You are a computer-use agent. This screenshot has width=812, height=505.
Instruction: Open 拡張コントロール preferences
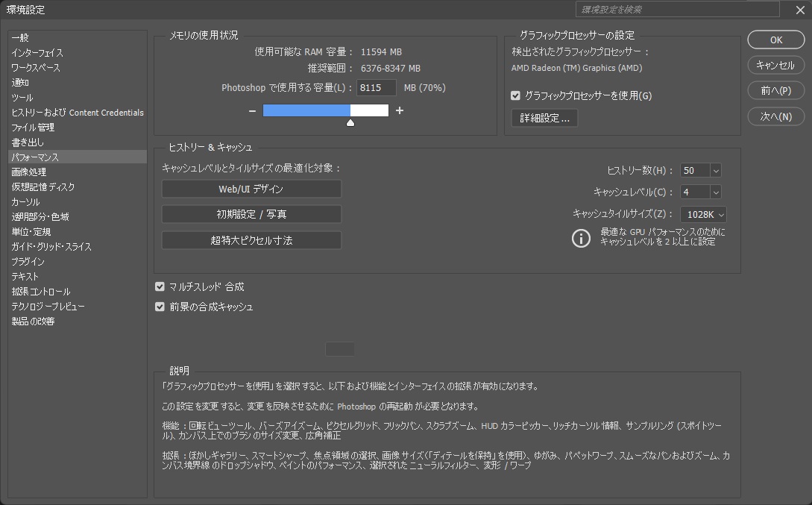pos(77,292)
